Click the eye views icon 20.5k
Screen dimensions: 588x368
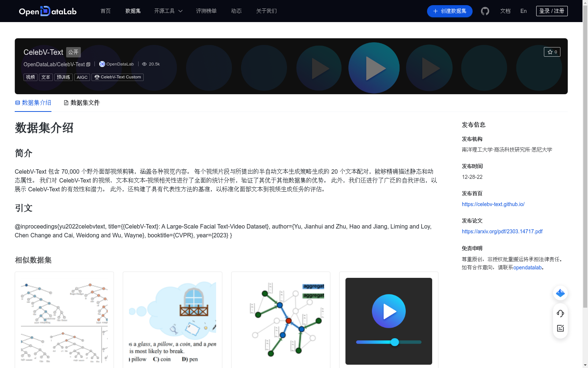pyautogui.click(x=144, y=64)
